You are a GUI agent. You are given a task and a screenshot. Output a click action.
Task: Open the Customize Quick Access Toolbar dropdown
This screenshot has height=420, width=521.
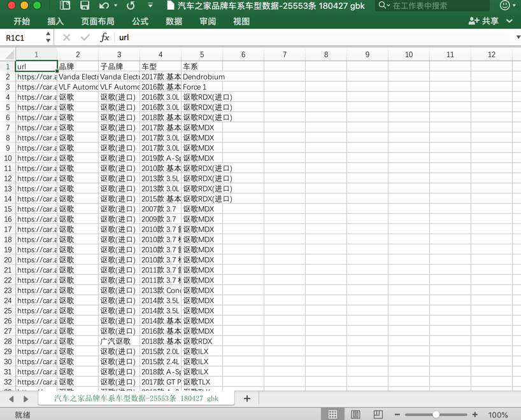150,5
